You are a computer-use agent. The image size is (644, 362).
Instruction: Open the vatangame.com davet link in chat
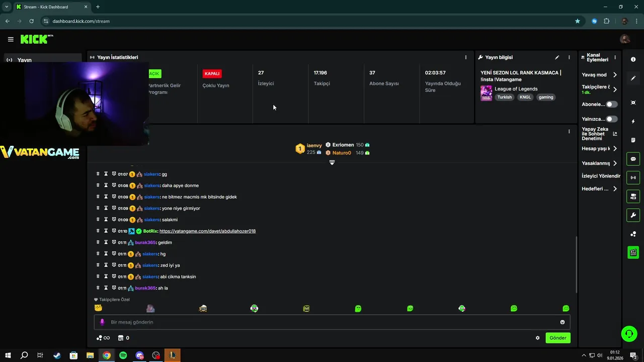pyautogui.click(x=207, y=231)
